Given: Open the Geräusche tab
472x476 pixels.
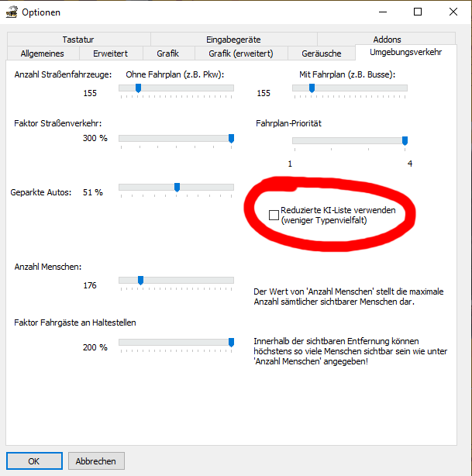Looking at the screenshot, I should (322, 53).
